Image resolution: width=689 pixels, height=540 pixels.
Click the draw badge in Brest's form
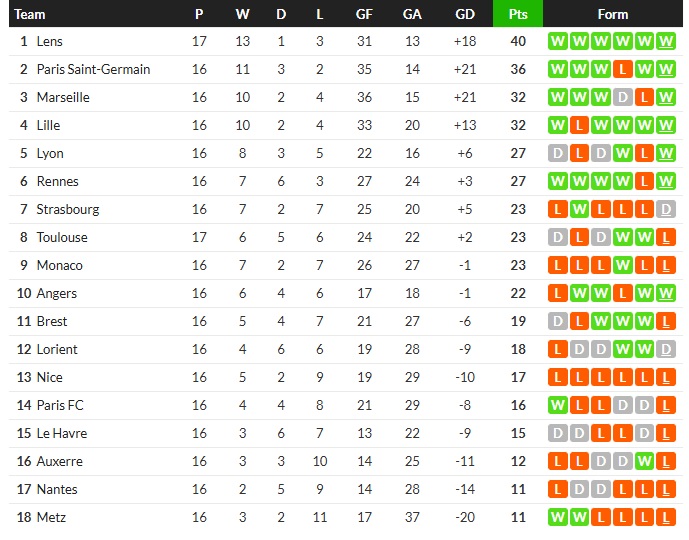[557, 321]
